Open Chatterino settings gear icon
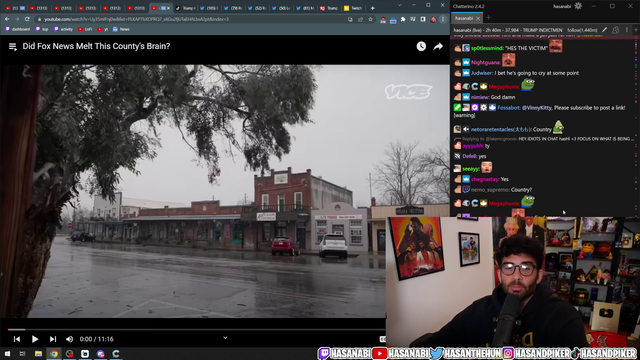 (578, 6)
